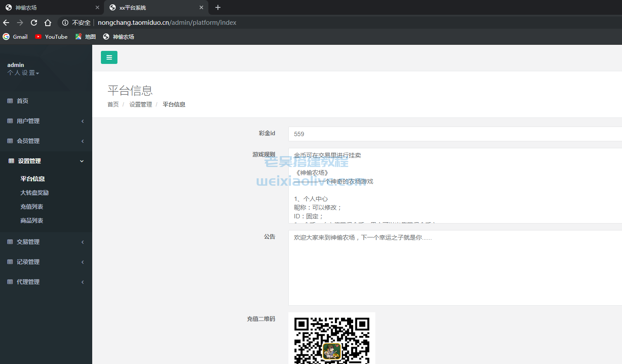
Task: Click the 充值二维码 field label
Action: click(261, 319)
